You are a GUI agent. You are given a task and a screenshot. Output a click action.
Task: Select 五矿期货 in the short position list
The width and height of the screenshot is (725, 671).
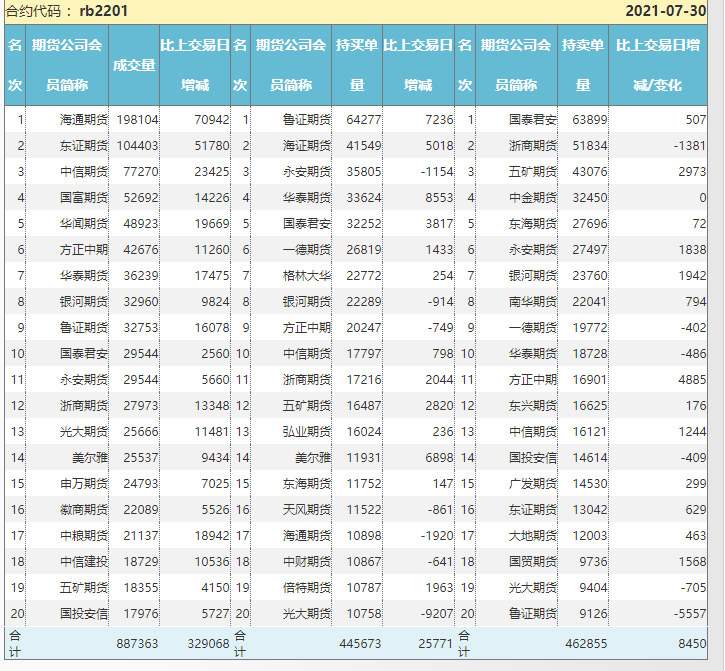point(533,172)
